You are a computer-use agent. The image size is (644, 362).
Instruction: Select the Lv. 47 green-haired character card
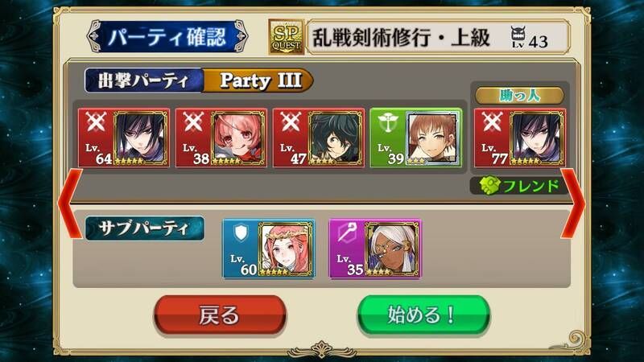[318, 138]
